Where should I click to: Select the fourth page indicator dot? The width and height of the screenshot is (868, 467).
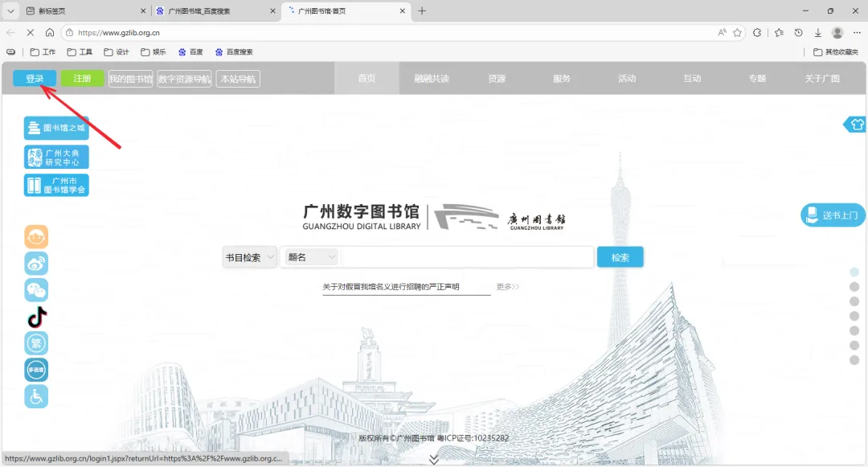click(854, 316)
